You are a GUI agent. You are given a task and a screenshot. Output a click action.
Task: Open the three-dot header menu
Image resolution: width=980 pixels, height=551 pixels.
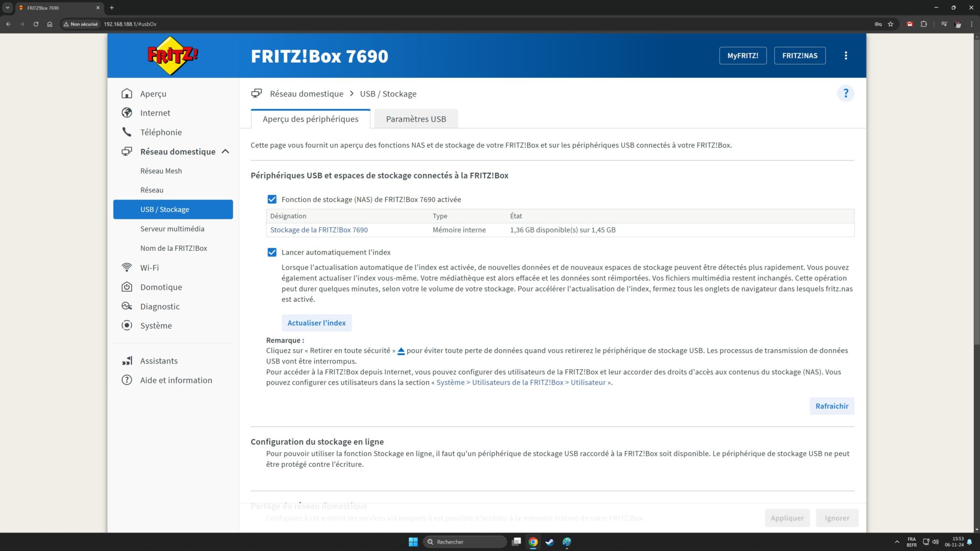click(846, 55)
